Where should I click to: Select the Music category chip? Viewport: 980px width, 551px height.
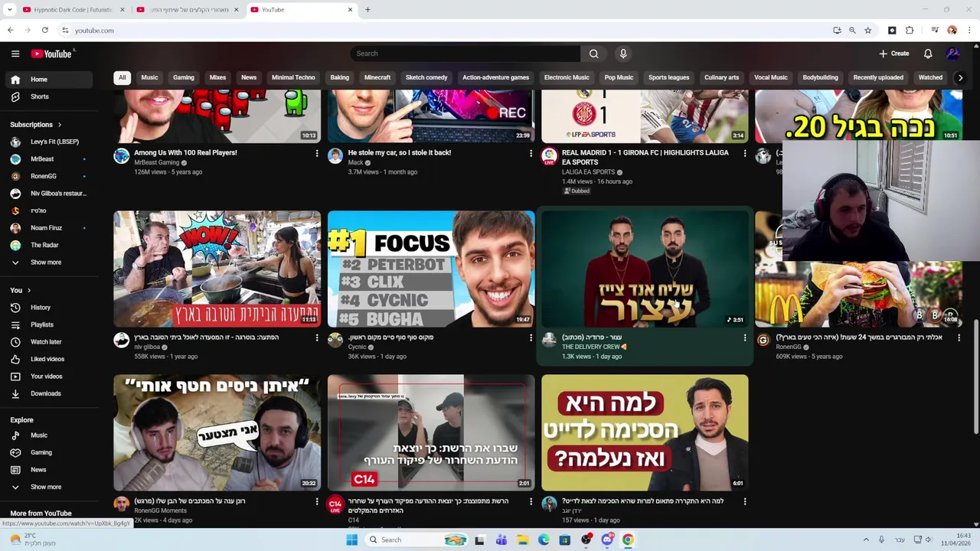(x=149, y=77)
